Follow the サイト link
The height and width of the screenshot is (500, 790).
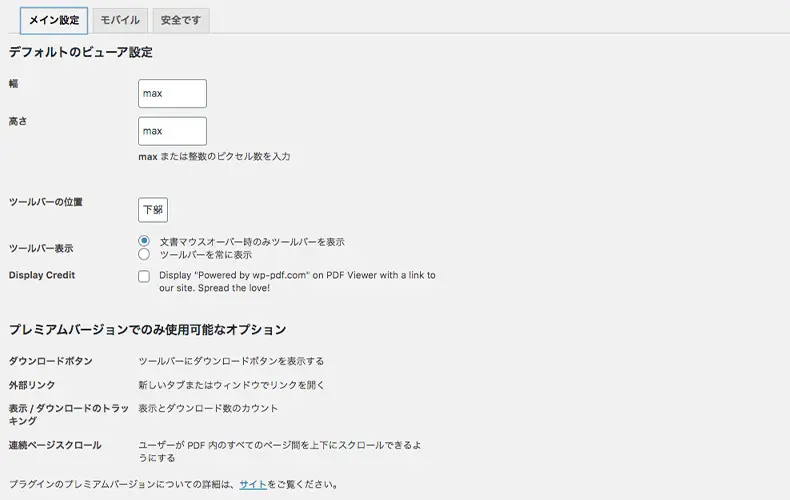(252, 485)
